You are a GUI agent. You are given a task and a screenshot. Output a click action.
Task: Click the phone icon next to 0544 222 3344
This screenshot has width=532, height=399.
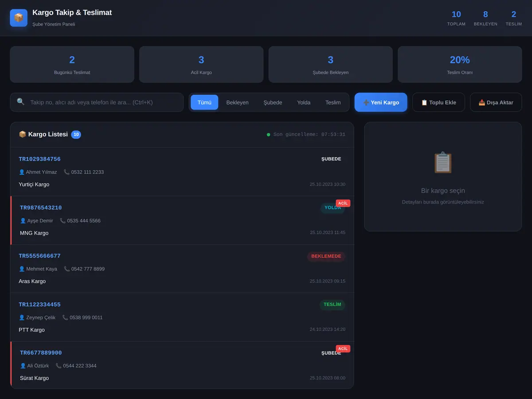tap(59, 366)
